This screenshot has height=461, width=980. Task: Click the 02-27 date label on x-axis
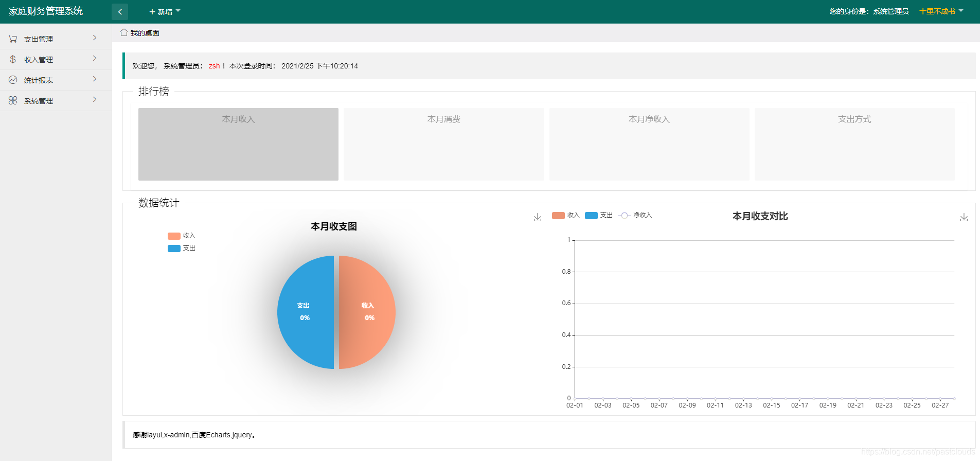click(940, 405)
